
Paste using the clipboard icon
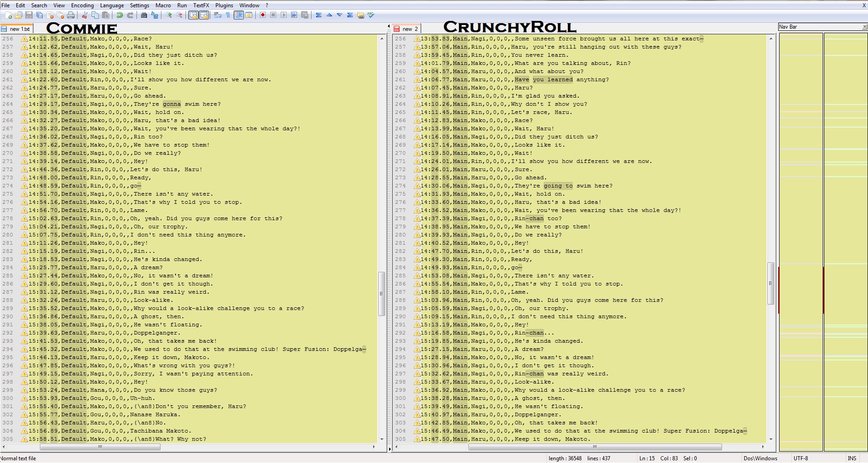click(x=106, y=15)
